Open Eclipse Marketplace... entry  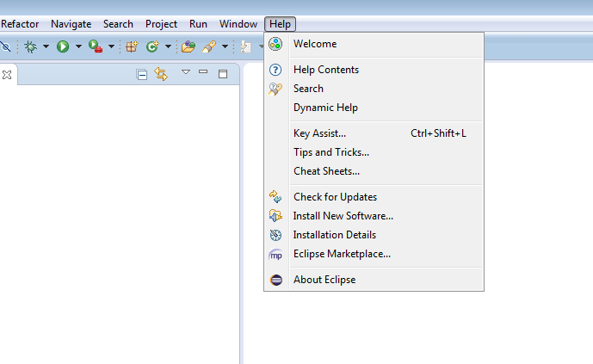click(x=342, y=254)
